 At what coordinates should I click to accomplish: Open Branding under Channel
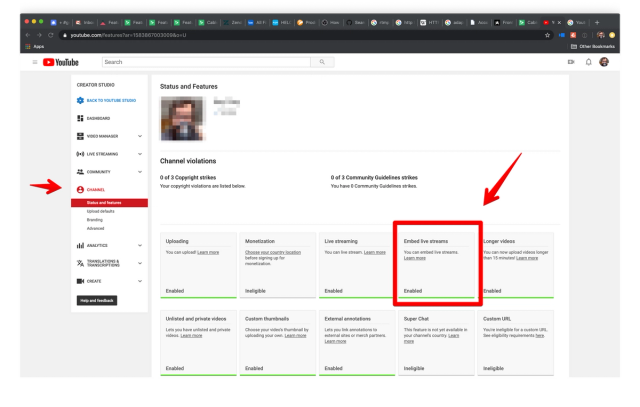(x=95, y=220)
